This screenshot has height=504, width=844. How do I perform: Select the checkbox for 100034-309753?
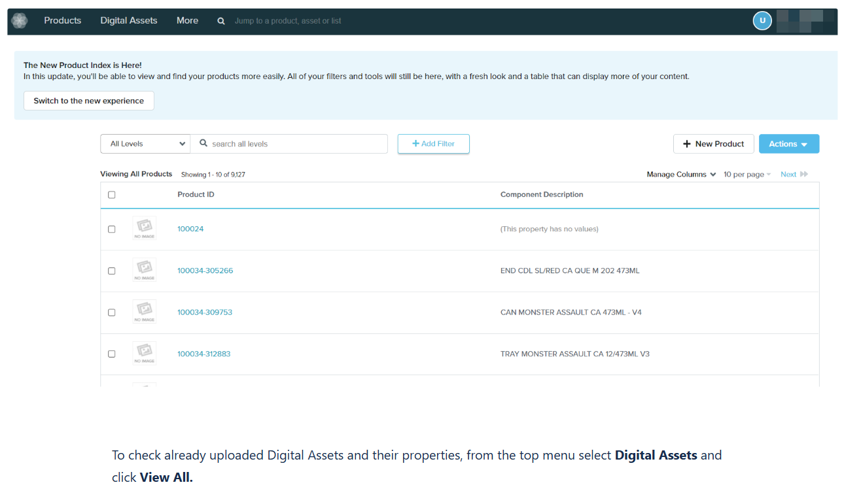click(112, 312)
